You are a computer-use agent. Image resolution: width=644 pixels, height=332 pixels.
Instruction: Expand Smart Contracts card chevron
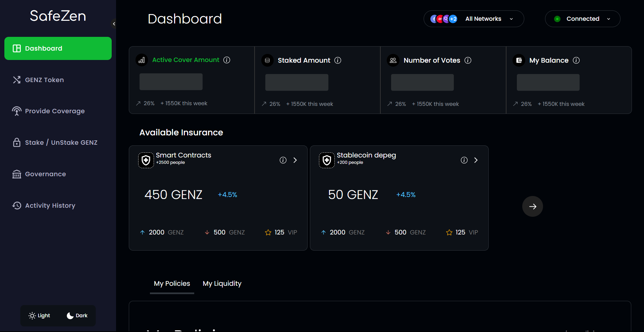[x=295, y=160]
